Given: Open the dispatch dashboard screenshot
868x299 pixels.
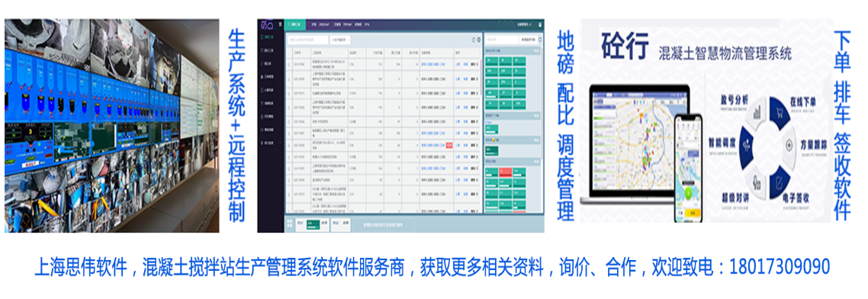Looking at the screenshot, I should pyautogui.click(x=400, y=126).
